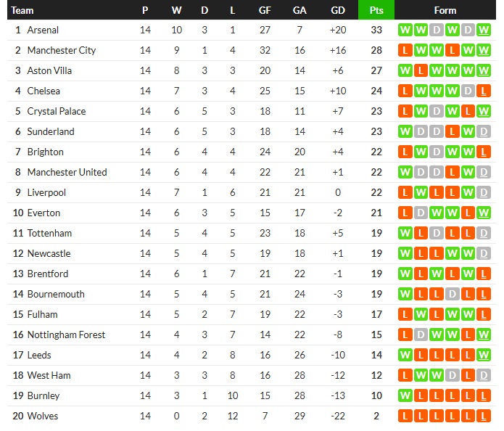
Task: Click Sunderland's points value 23
Action: (376, 132)
